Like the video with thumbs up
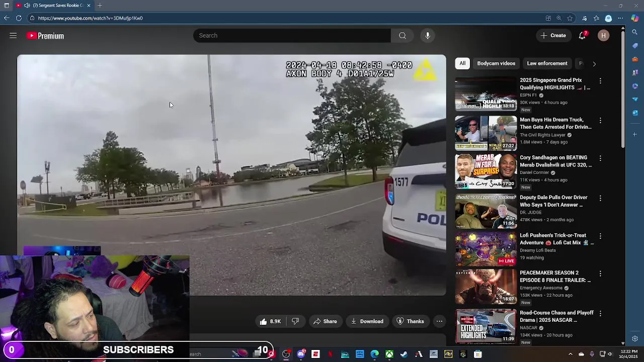This screenshot has height=362, width=644. tap(270, 321)
